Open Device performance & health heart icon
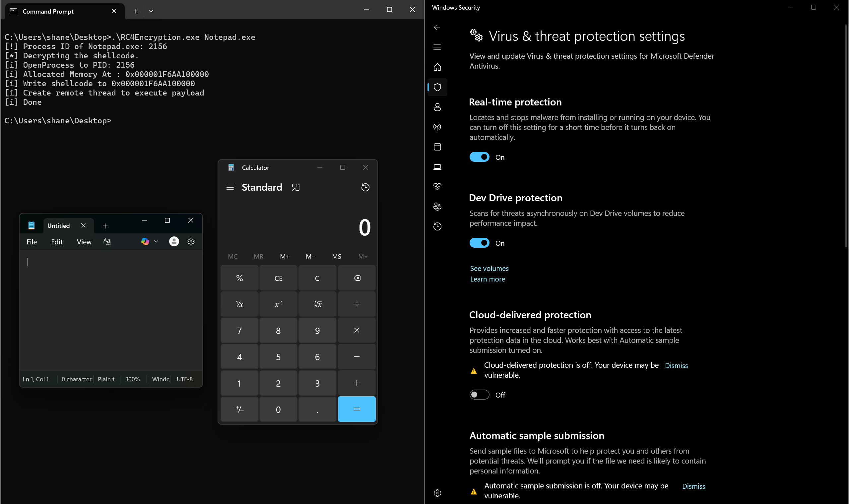 (437, 186)
